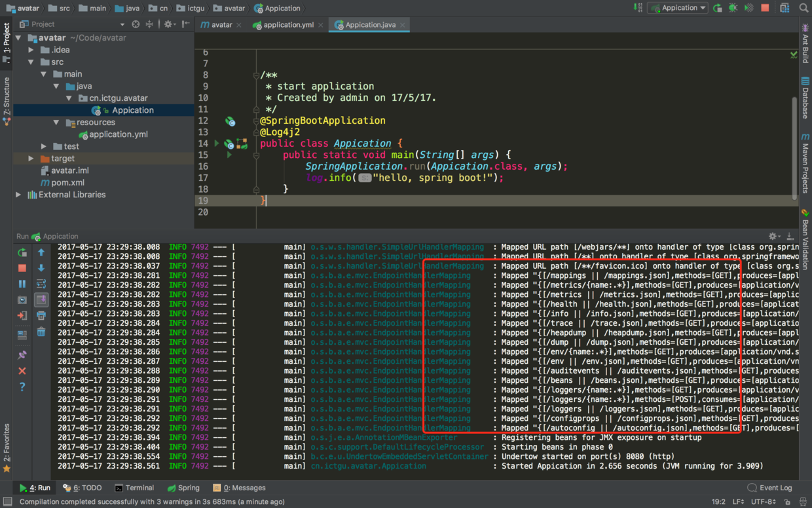Open the Terminal tool window tab
Viewport: 812px width, 508px height.
[134, 488]
